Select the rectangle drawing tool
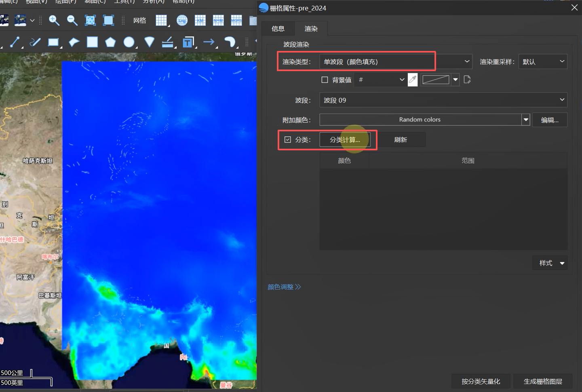Viewport: 582px width, 392px height. (x=53, y=42)
